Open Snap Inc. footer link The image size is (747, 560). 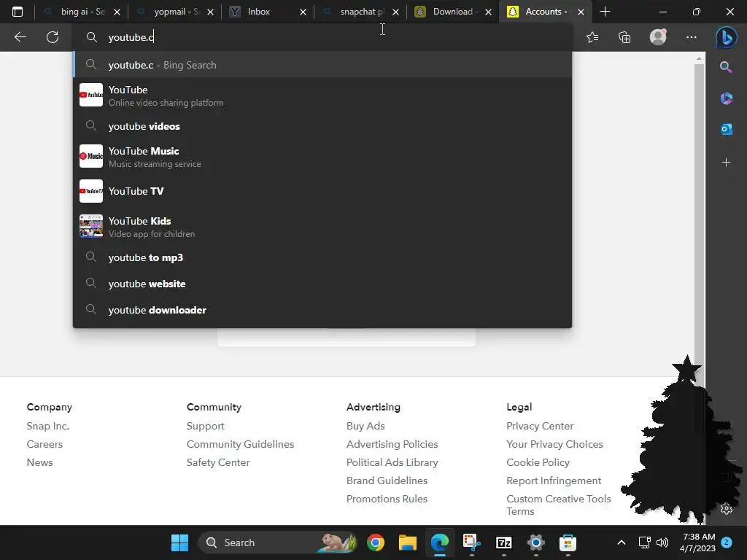48,426
